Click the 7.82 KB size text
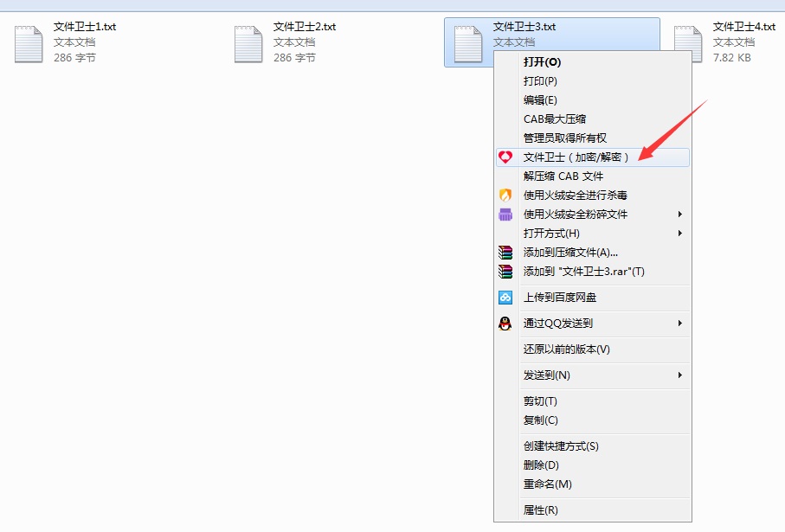Screen dimensions: 785x532 tap(732, 58)
